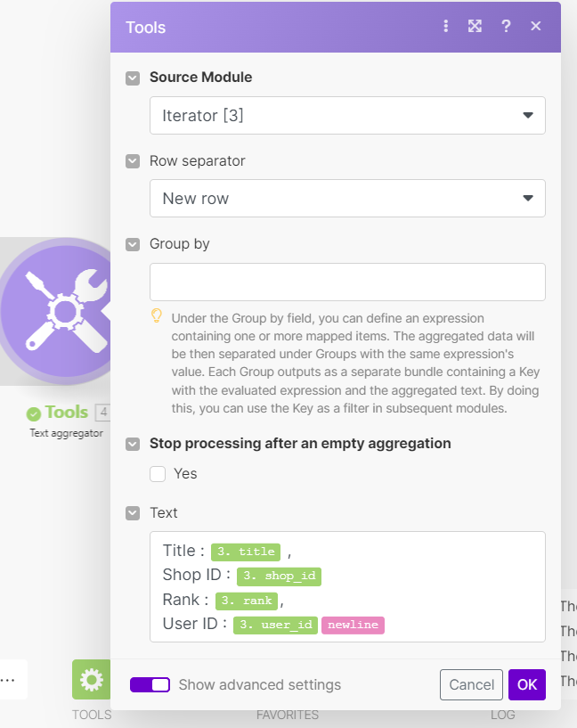Click the Cancel button
Image resolution: width=577 pixels, height=728 pixels.
click(x=471, y=684)
